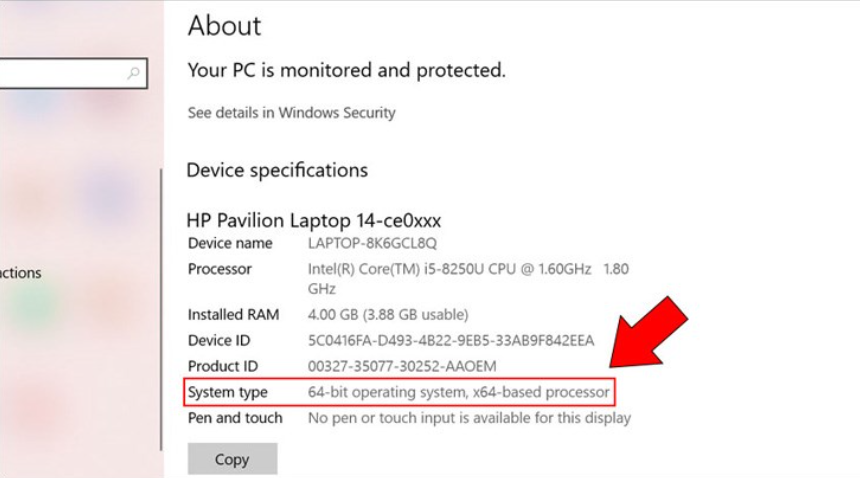Click the 4.00 GB installed RAM value
The width and height of the screenshot is (860, 478).
pyautogui.click(x=388, y=315)
